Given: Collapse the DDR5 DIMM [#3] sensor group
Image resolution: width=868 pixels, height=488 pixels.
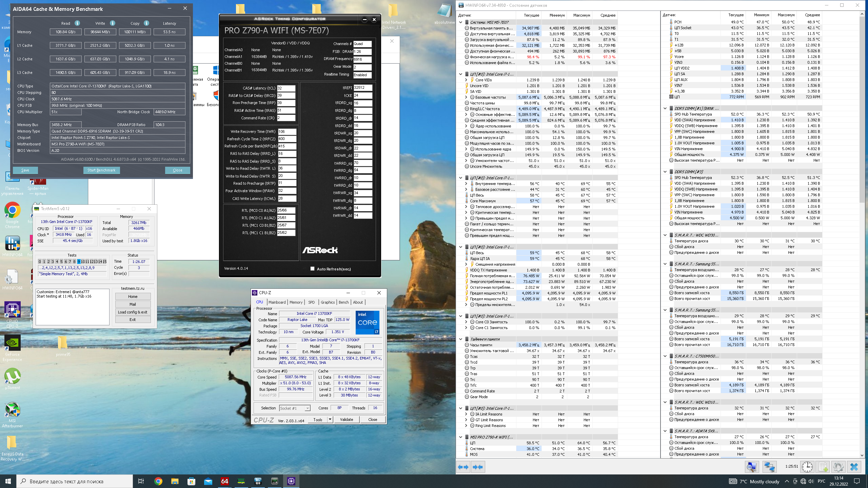Looking at the screenshot, I should click(665, 171).
